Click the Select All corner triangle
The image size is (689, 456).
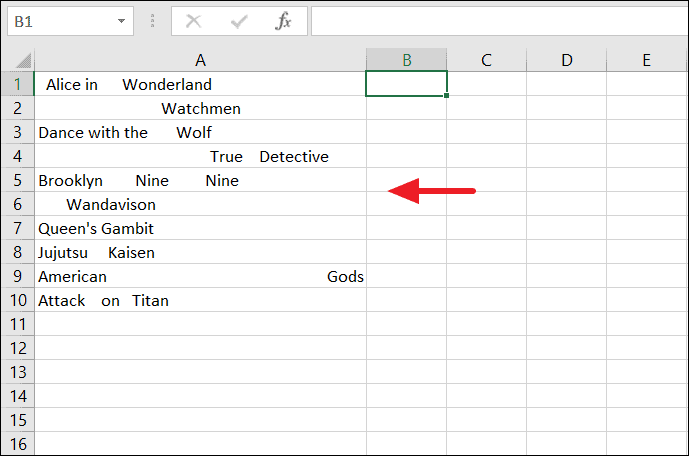[23, 61]
